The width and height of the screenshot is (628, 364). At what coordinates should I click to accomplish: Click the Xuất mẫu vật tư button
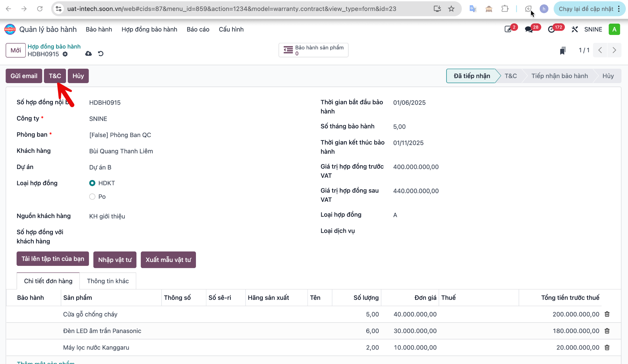pos(168,260)
